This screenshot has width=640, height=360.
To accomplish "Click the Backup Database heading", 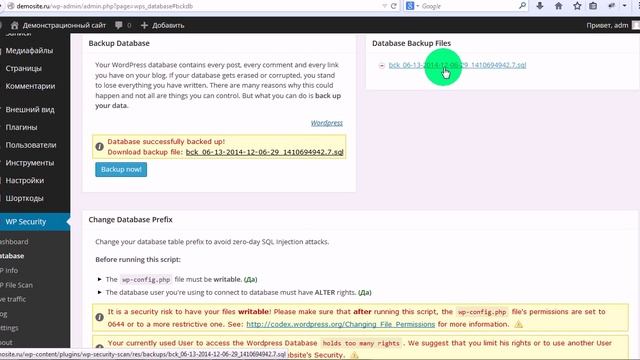I will [119, 43].
